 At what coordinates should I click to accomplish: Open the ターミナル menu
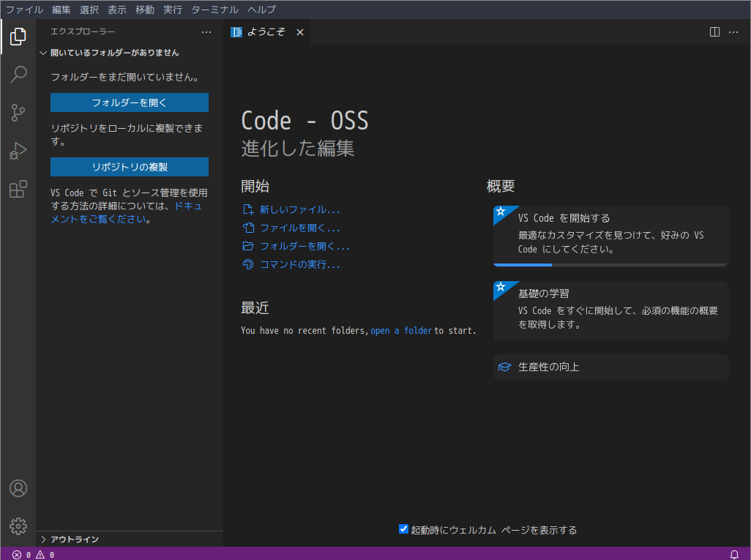click(x=214, y=10)
